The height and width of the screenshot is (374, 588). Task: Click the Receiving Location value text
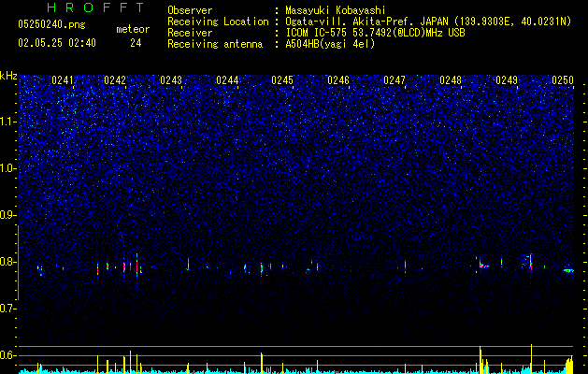click(x=428, y=22)
